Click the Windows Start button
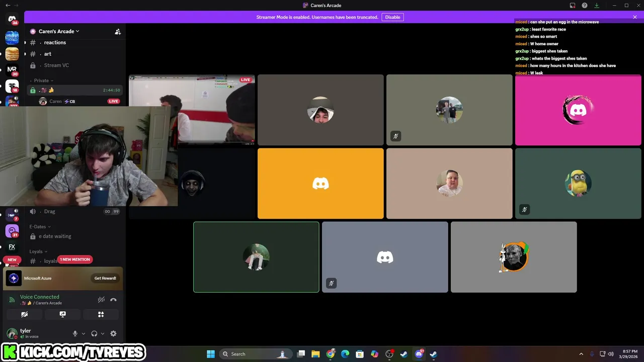Screen dimensions: 644x362 click(210, 354)
